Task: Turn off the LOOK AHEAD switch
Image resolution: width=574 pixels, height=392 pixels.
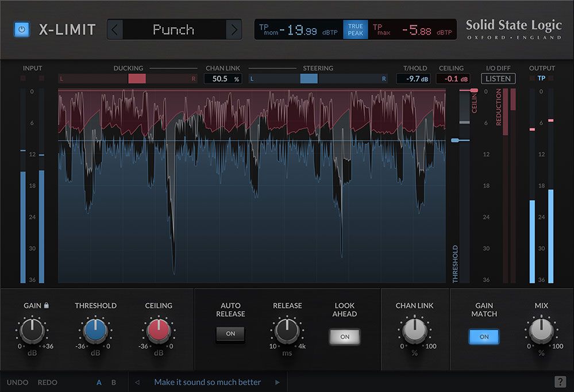Action: 344,337
